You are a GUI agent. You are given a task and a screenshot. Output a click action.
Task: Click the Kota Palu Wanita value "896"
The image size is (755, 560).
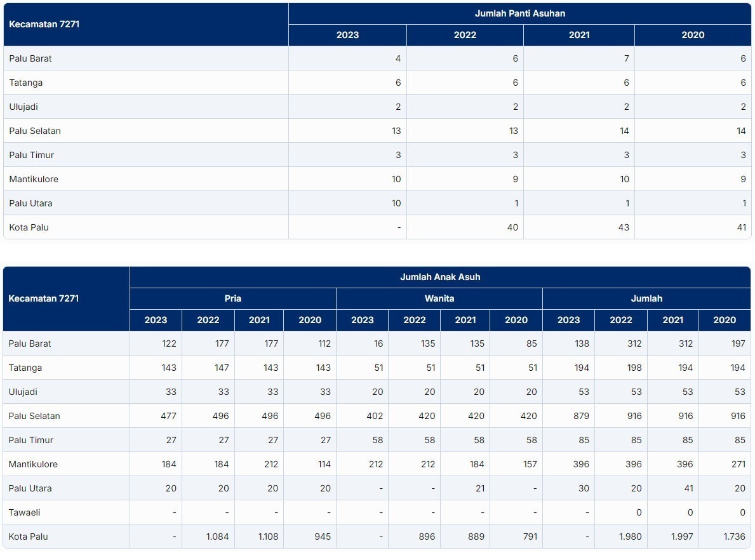click(x=427, y=537)
